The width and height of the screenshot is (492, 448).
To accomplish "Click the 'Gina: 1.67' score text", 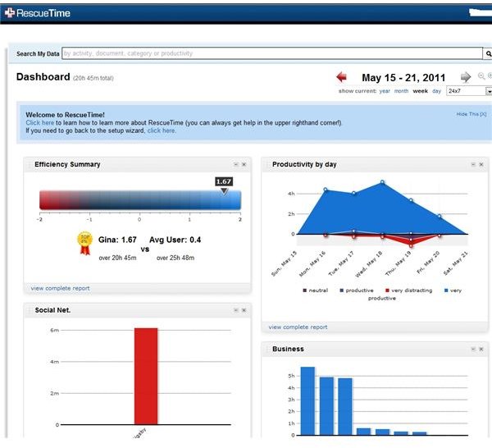I will 117,240.
